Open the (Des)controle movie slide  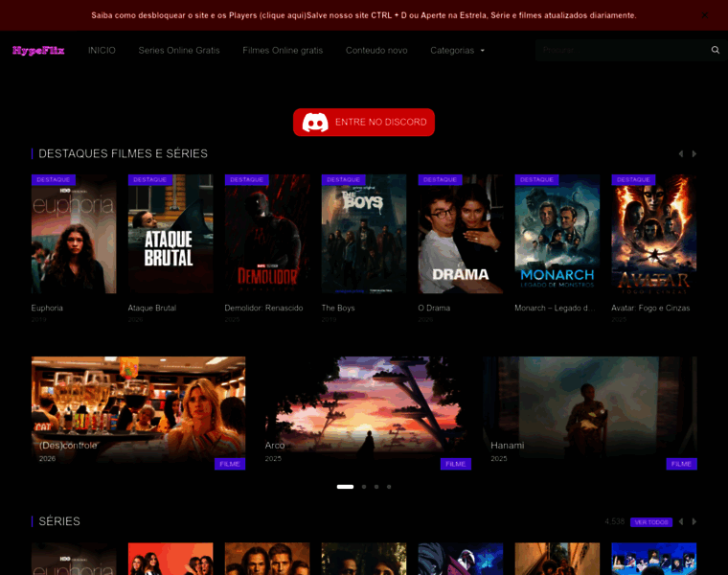click(138, 413)
